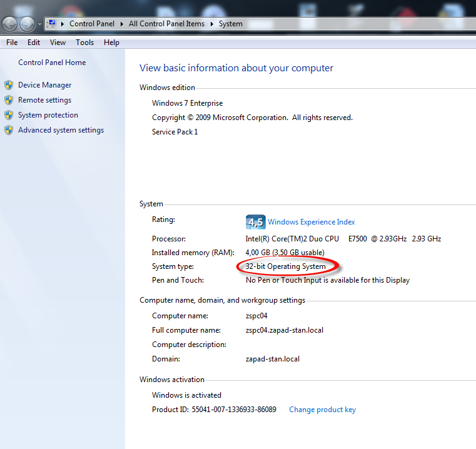Open the Help menu
Viewport: 476px width, 449px height.
tap(111, 43)
